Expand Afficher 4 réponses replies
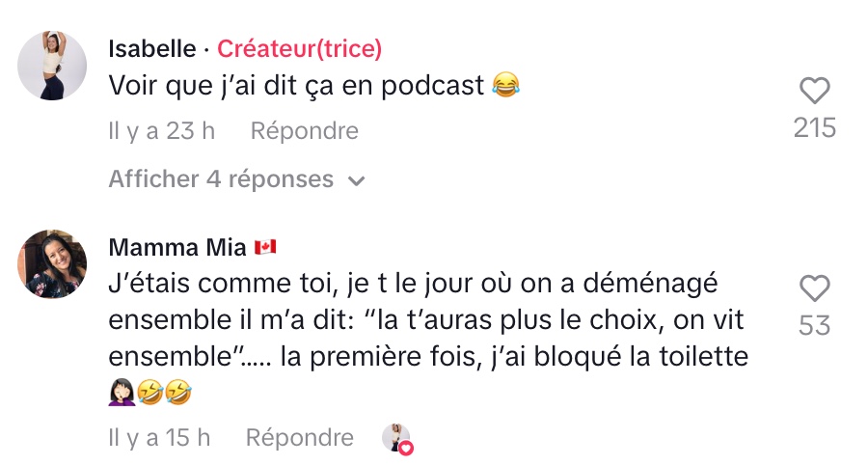Image resolution: width=868 pixels, height=465 pixels. click(x=237, y=179)
